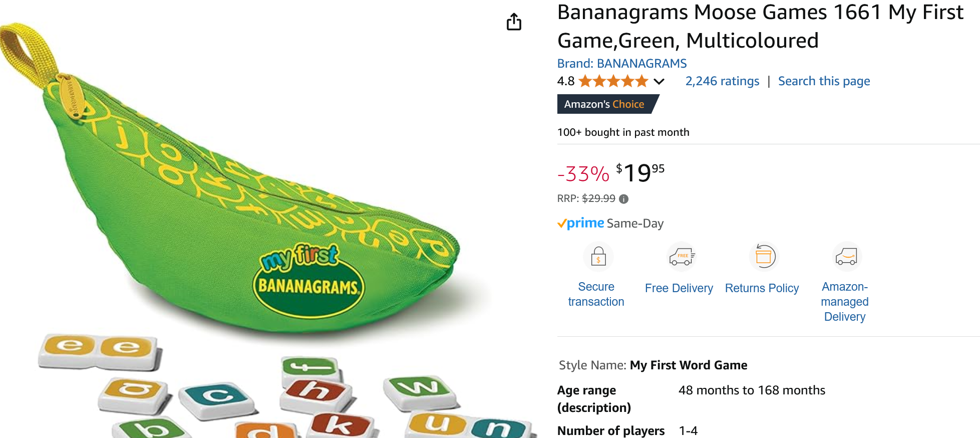Click the RRP info circle icon

coord(623,199)
